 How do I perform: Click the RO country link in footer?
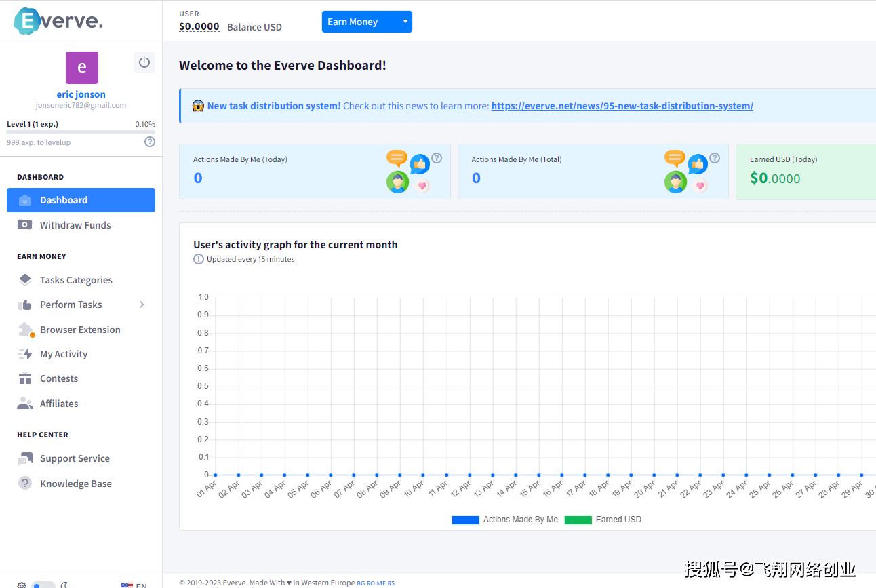tap(371, 583)
